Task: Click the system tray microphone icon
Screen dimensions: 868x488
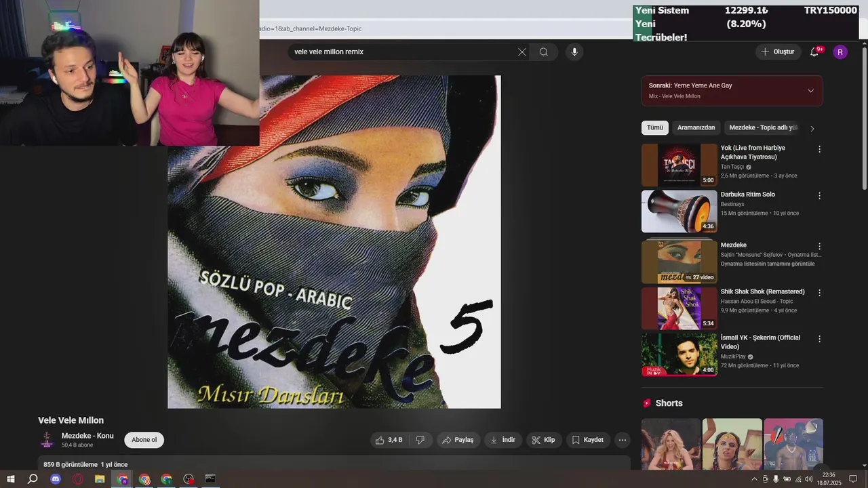Action: click(x=776, y=479)
